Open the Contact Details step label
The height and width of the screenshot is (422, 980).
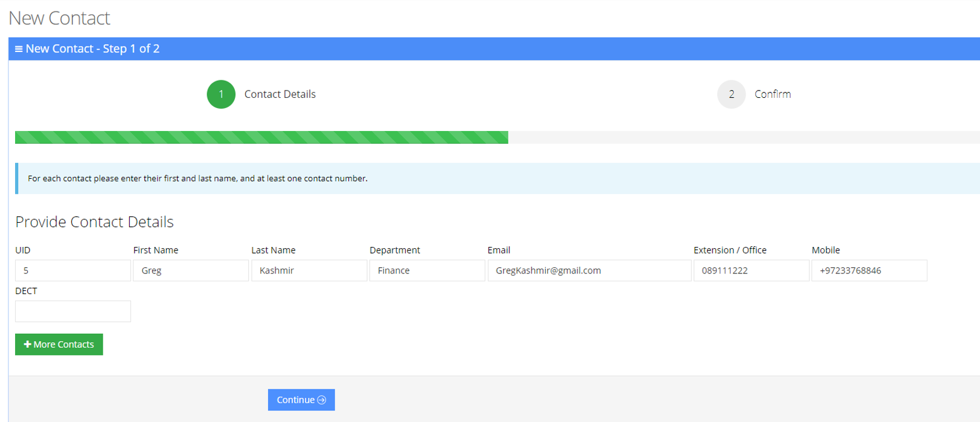click(280, 94)
